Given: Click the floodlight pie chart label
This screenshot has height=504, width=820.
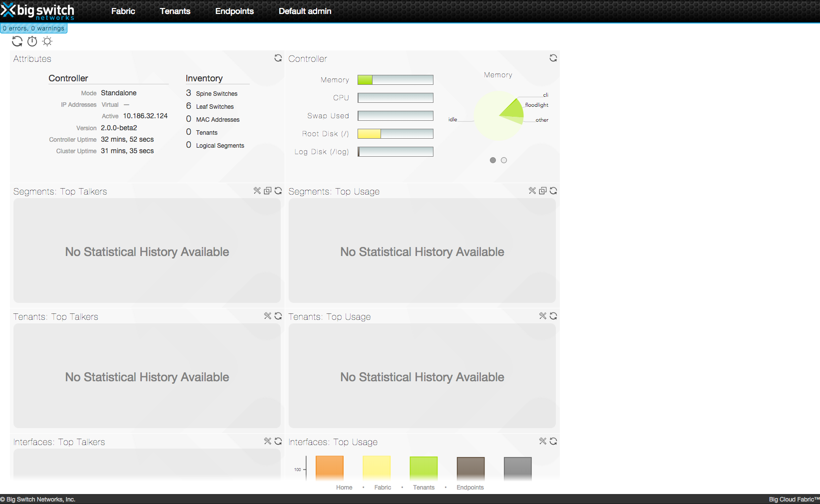Looking at the screenshot, I should pyautogui.click(x=537, y=105).
